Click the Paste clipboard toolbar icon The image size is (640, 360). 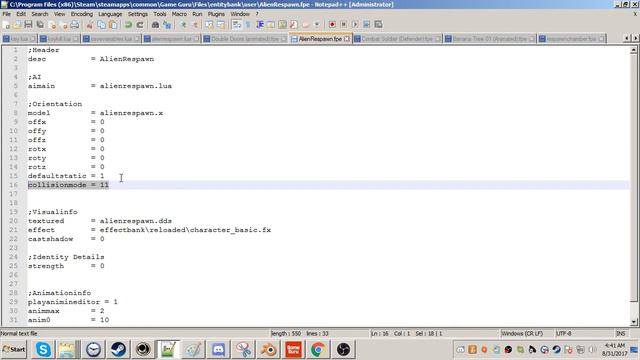pyautogui.click(x=113, y=25)
